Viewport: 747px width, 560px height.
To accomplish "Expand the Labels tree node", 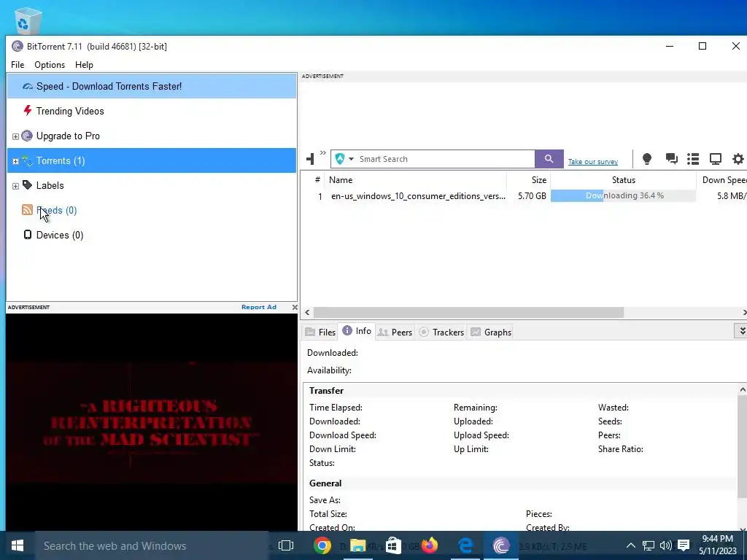I will point(15,186).
